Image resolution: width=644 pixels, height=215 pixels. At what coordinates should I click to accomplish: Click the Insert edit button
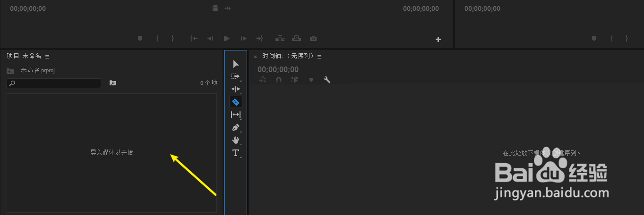tap(280, 39)
